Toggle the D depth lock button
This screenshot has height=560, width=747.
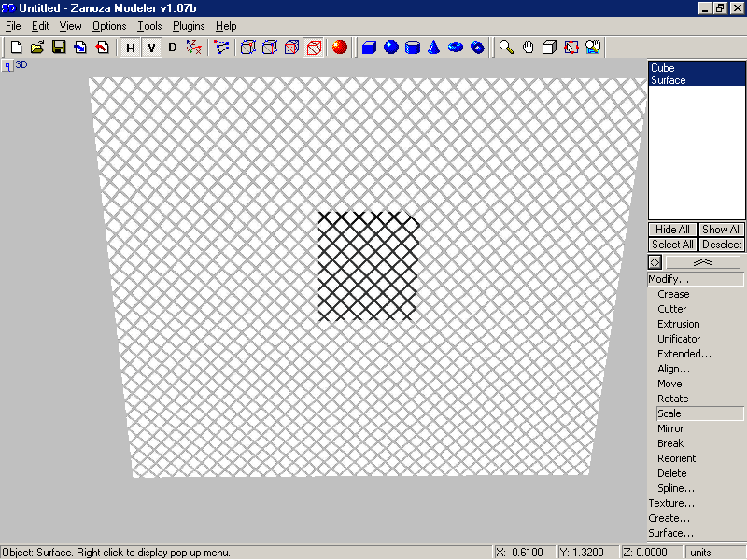(x=172, y=48)
